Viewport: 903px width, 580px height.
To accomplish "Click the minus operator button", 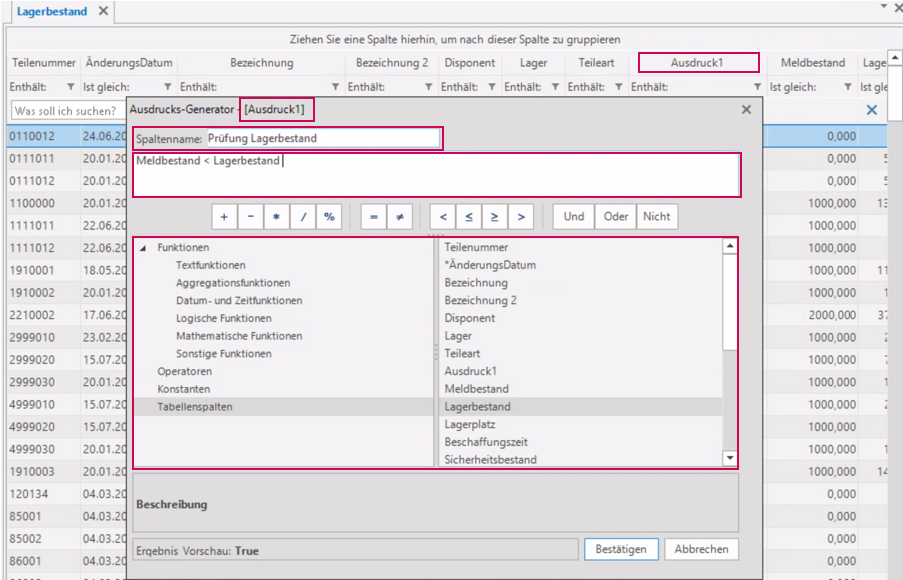I will tap(250, 217).
